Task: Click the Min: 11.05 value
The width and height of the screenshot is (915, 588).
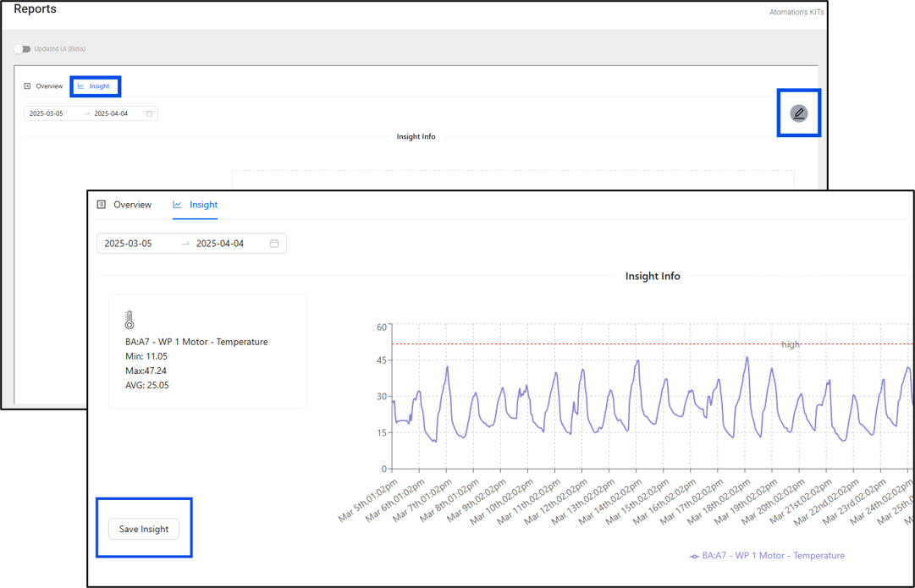Action: 146,356
